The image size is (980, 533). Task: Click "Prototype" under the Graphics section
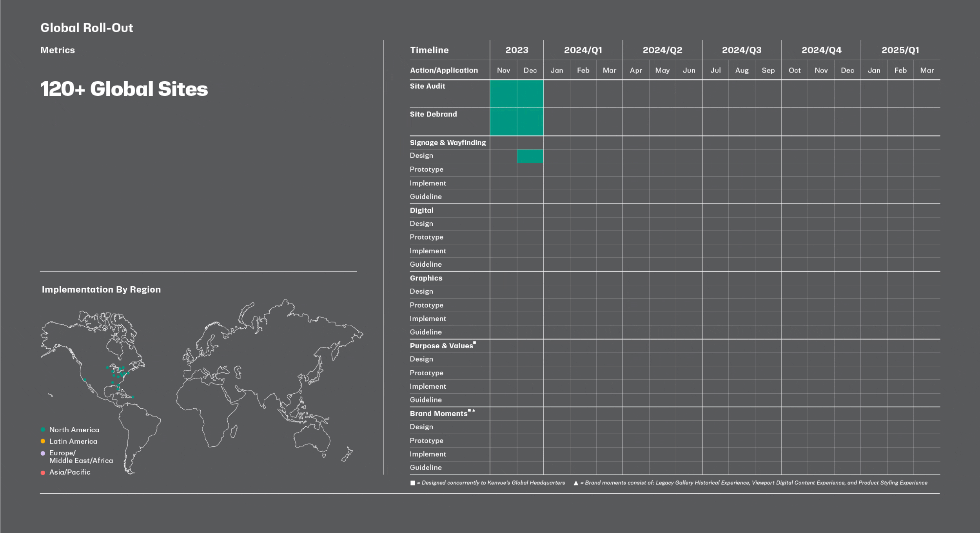pyautogui.click(x=426, y=305)
